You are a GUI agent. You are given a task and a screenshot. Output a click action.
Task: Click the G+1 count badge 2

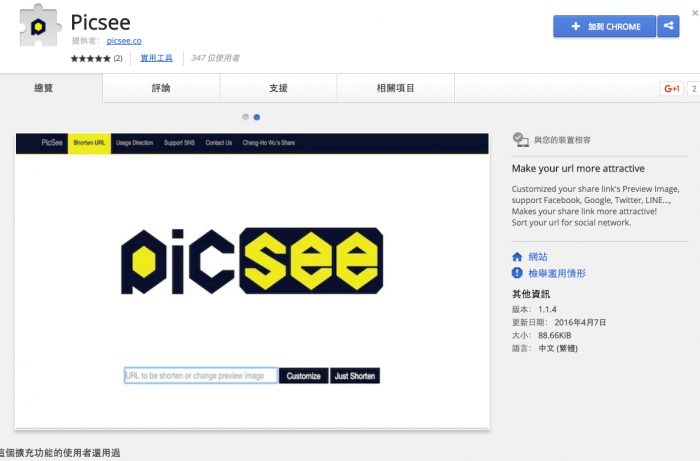[694, 88]
